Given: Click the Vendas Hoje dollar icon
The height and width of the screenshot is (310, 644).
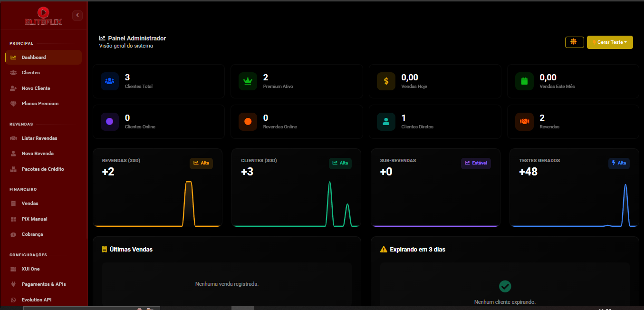Looking at the screenshot, I should pos(386,81).
